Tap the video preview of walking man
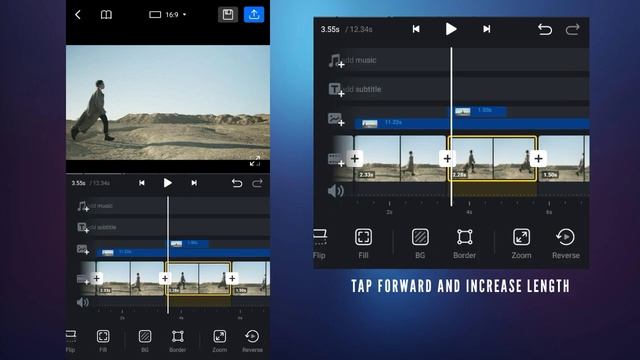This screenshot has width=640, height=360. (x=168, y=102)
